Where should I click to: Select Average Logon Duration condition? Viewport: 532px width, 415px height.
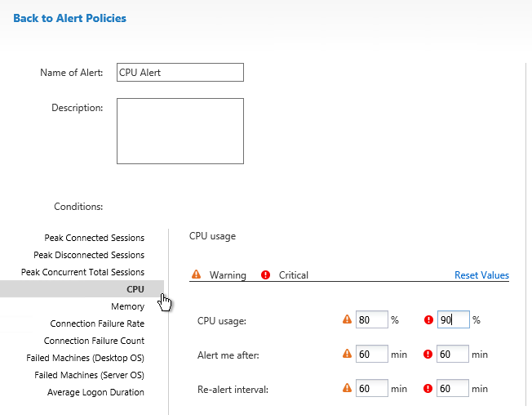pos(95,392)
